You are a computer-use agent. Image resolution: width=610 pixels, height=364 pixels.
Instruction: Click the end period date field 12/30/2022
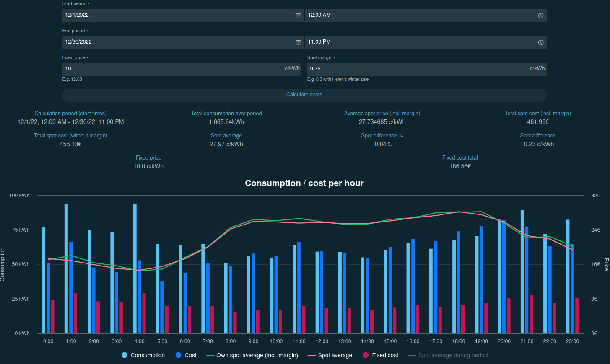[176, 42]
